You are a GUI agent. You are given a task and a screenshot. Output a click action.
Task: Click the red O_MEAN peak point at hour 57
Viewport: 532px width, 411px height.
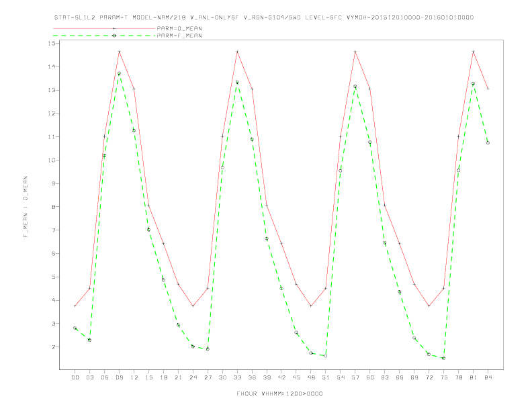click(355, 52)
